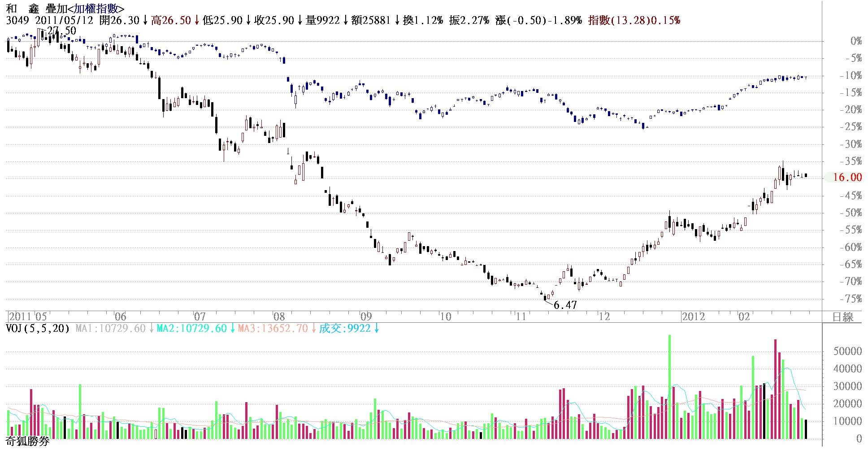The image size is (868, 451).
Task: Click the change value 漲(-0.50)-1.89%
Action: [539, 20]
